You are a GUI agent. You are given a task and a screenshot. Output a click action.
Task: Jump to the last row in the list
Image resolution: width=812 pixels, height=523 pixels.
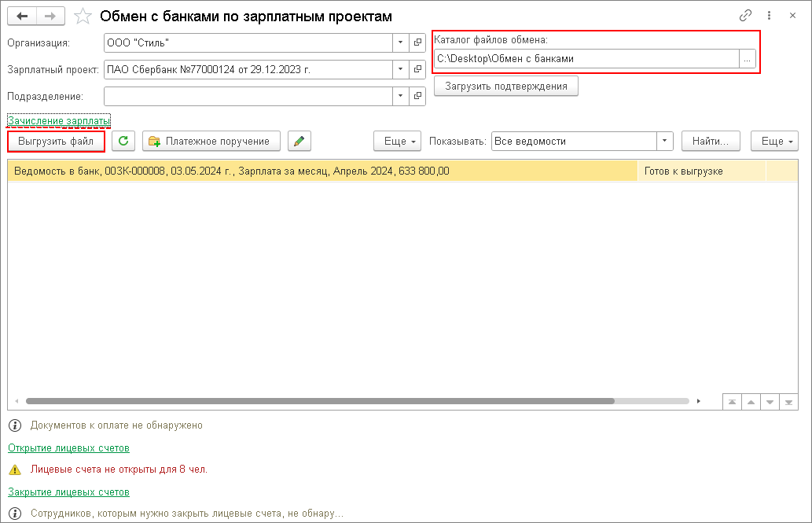788,402
